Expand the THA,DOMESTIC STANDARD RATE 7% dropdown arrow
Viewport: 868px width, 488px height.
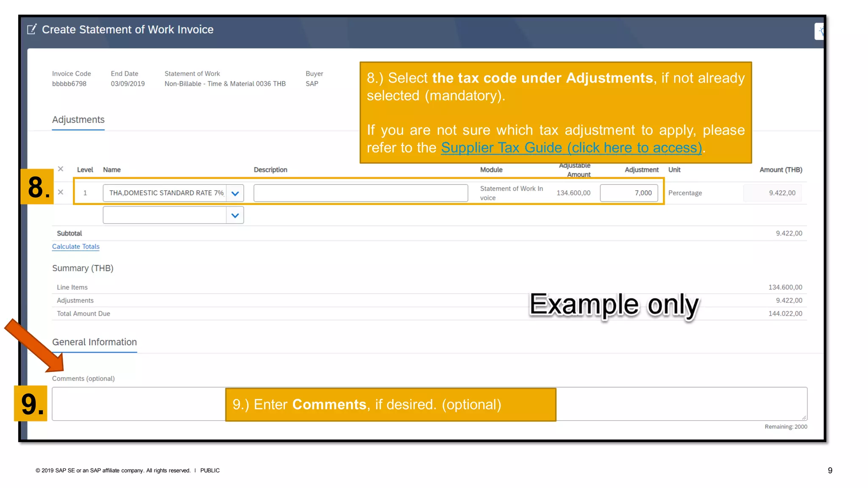pyautogui.click(x=235, y=193)
